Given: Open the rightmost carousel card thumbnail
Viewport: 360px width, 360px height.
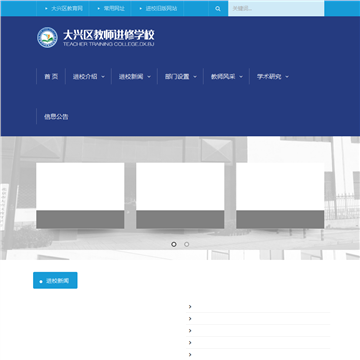Looking at the screenshot, I should coord(280,196).
